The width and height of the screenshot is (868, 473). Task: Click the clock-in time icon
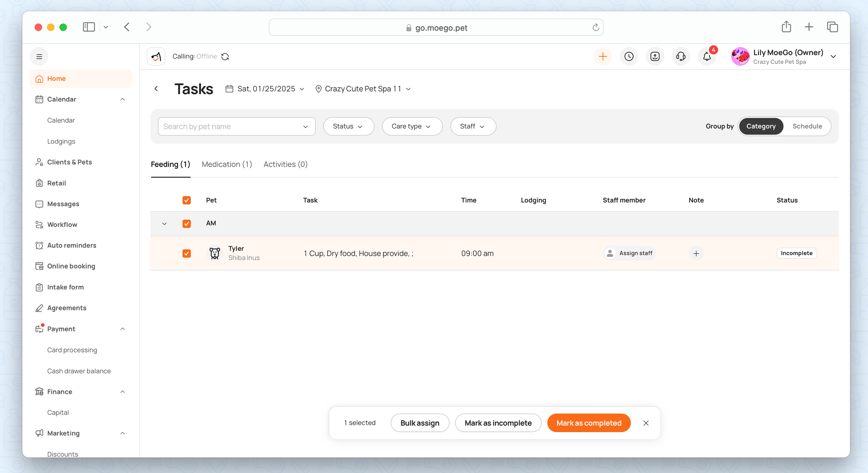tap(629, 56)
